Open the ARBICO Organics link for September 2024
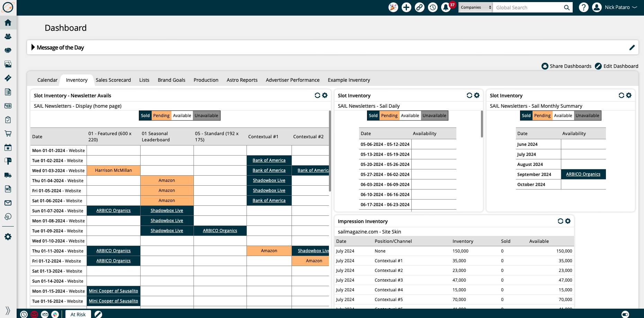This screenshot has width=644, height=318. 583,174
